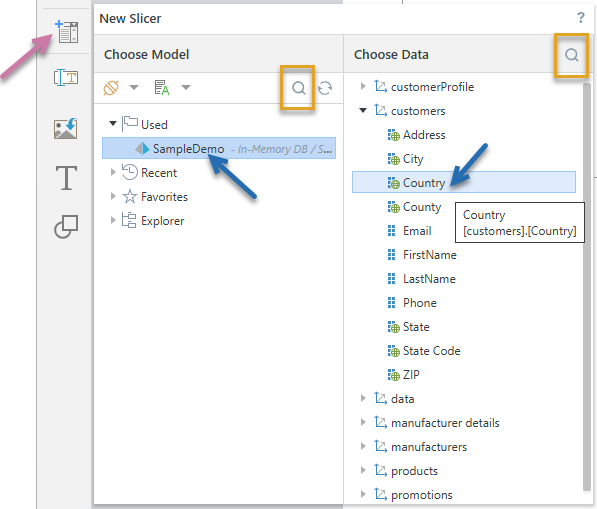Expand the customerProfile table
The image size is (597, 509).
click(363, 86)
